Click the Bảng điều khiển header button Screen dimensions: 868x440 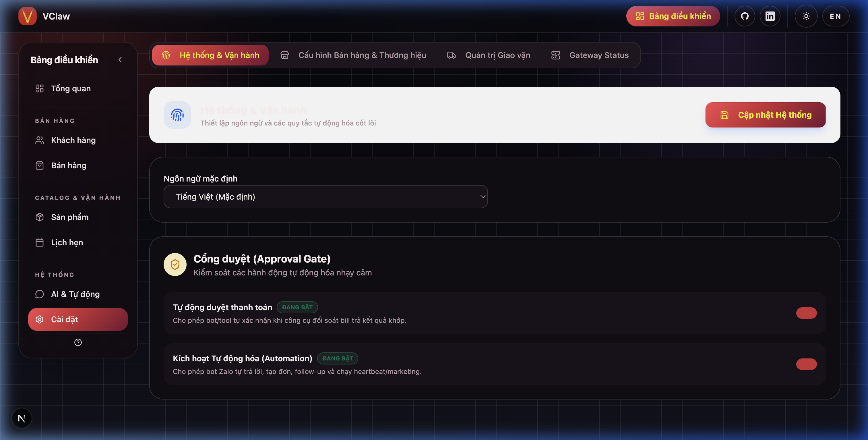pyautogui.click(x=673, y=16)
